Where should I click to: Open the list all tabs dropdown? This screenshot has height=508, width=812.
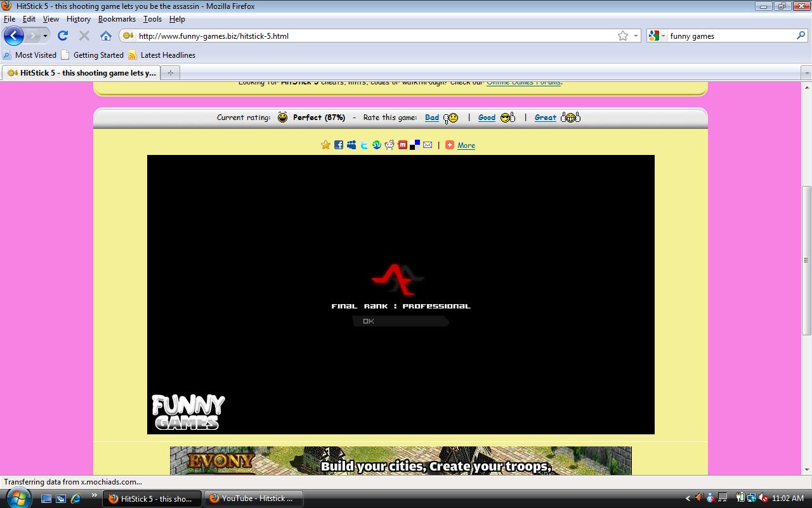pos(806,72)
